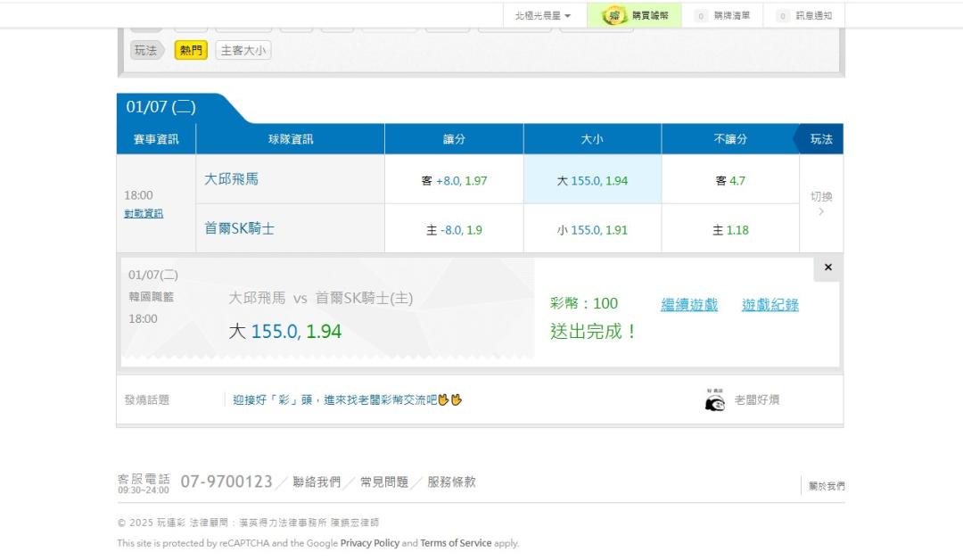Screen dimensions: 963x560
Task: Open the hot topic 迎接好「彩」頭 link
Action: coord(347,399)
